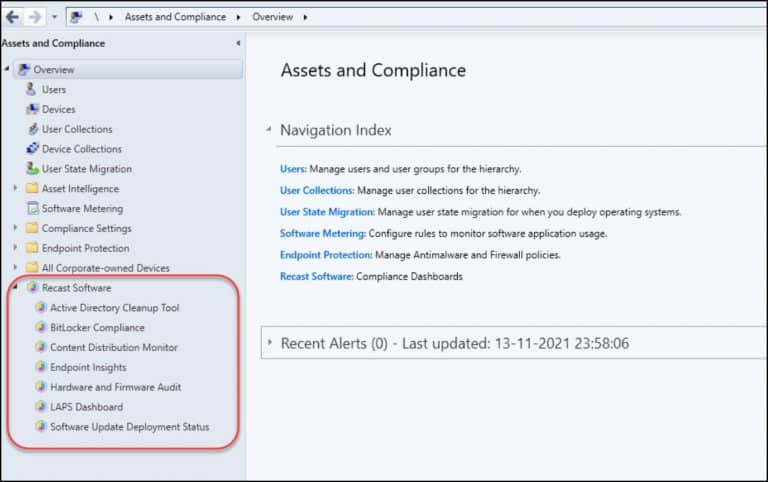Click the BitLocker Compliance icon

41,327
